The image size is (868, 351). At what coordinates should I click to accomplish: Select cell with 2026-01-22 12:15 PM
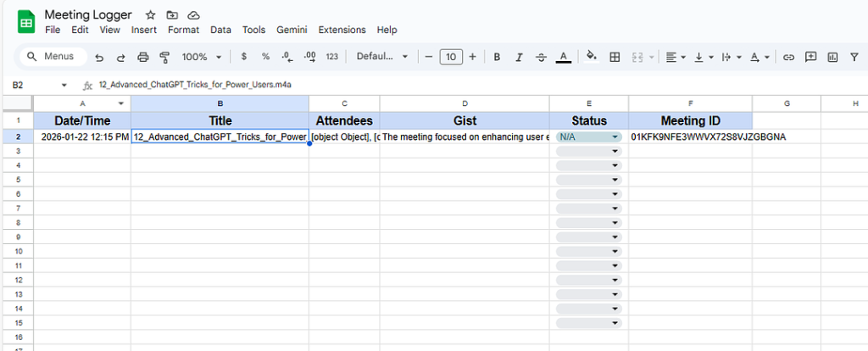tap(82, 137)
